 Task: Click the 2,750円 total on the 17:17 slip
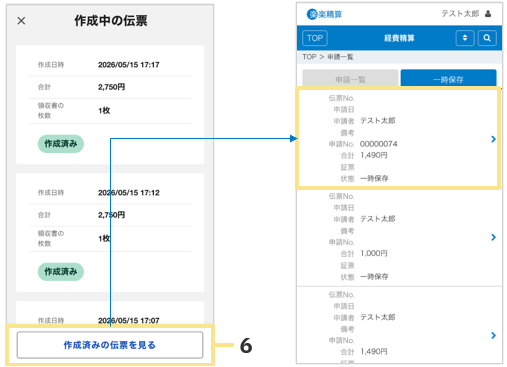pyautogui.click(x=111, y=87)
